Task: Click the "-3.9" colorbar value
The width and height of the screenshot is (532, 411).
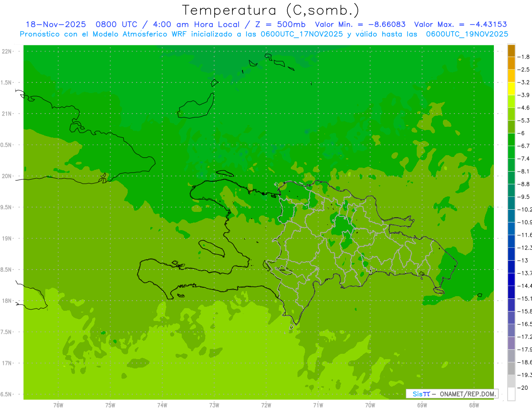Action: 524,95
